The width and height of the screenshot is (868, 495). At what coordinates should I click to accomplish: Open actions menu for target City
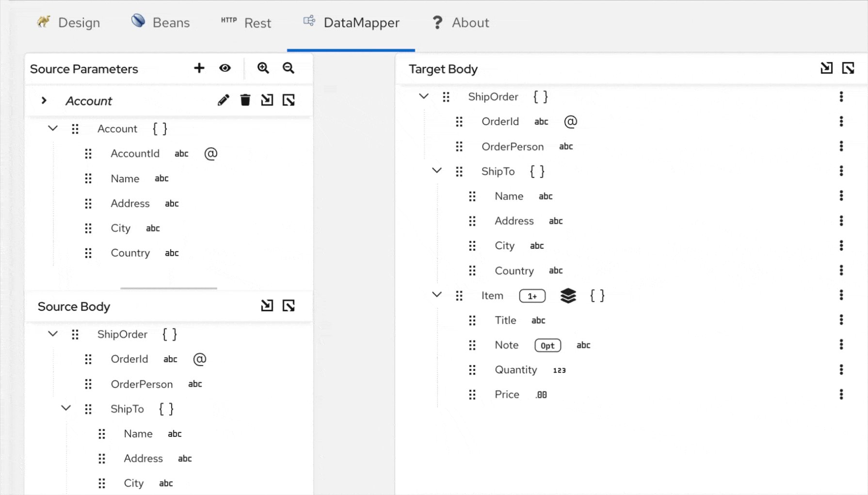pos(841,246)
